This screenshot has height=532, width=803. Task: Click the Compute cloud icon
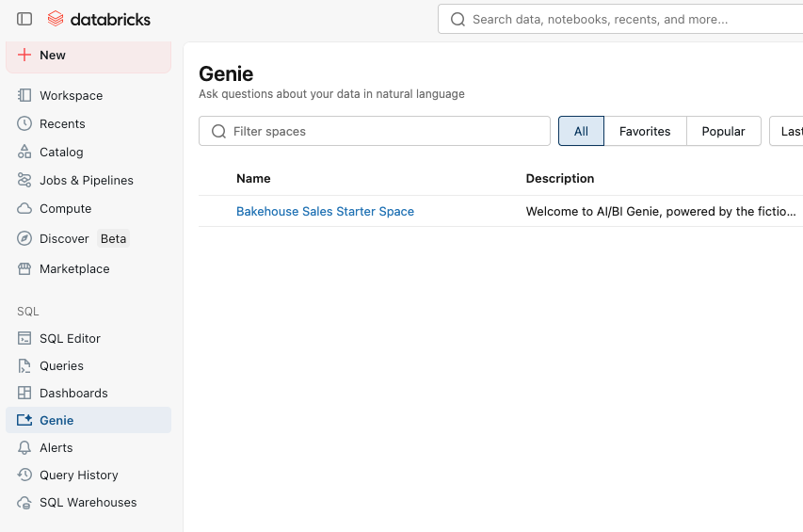(x=24, y=208)
